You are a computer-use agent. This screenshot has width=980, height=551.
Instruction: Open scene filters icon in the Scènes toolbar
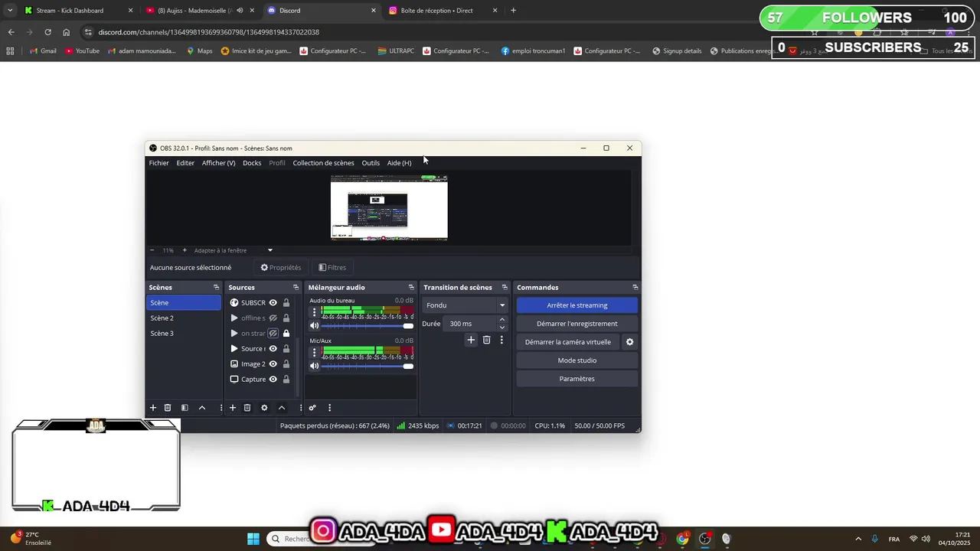(185, 408)
